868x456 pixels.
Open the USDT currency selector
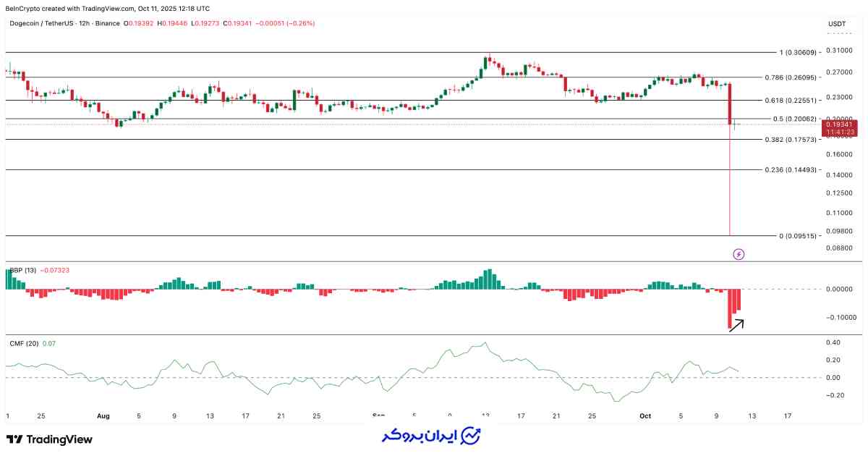click(837, 24)
